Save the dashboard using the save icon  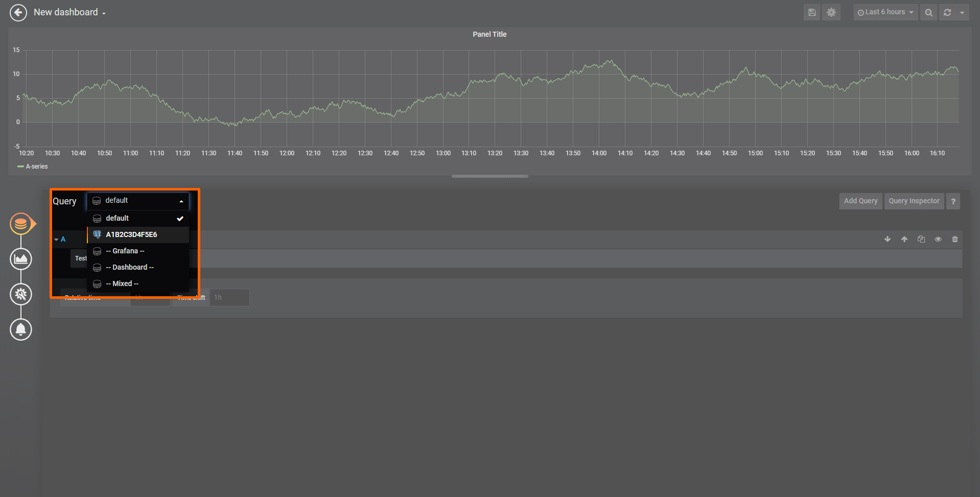(x=812, y=12)
